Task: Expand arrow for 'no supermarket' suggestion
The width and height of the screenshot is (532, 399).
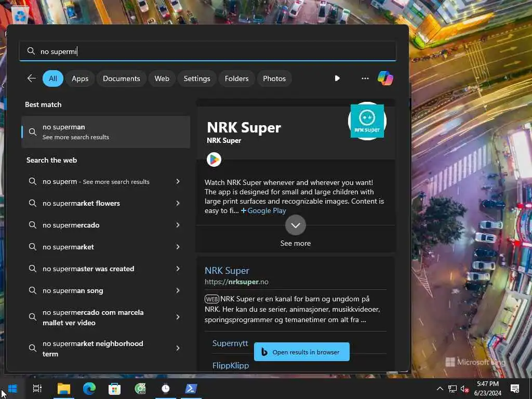Action: [178, 247]
